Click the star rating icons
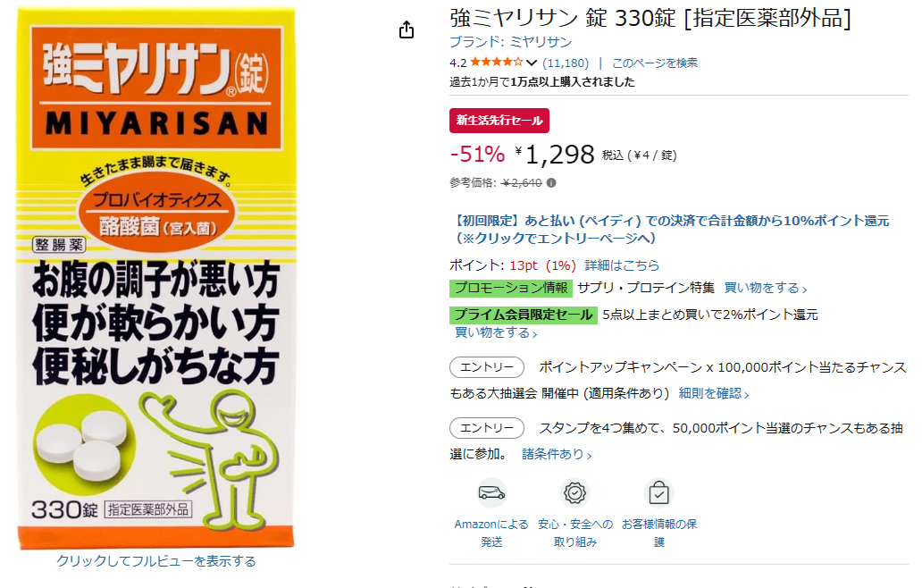 (x=496, y=63)
